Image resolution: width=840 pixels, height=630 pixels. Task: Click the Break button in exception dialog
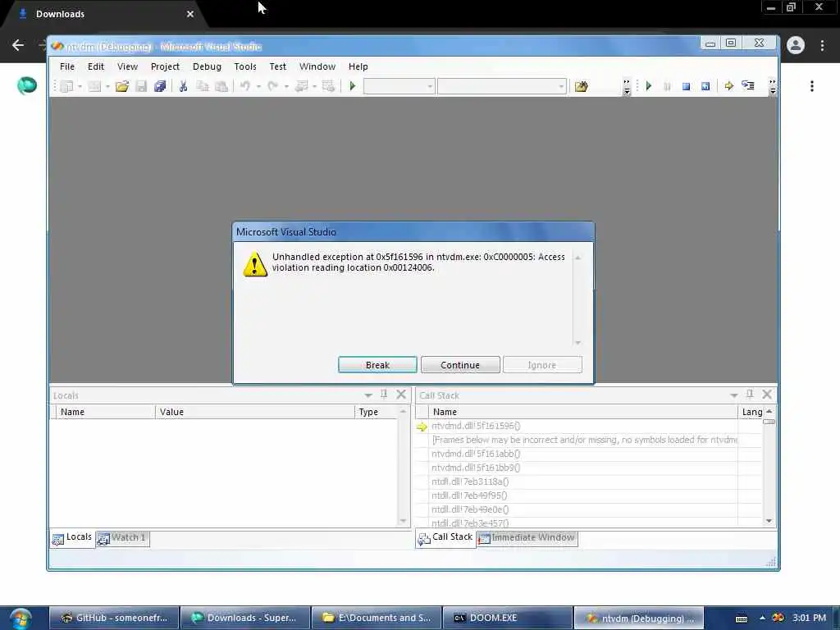point(377,365)
